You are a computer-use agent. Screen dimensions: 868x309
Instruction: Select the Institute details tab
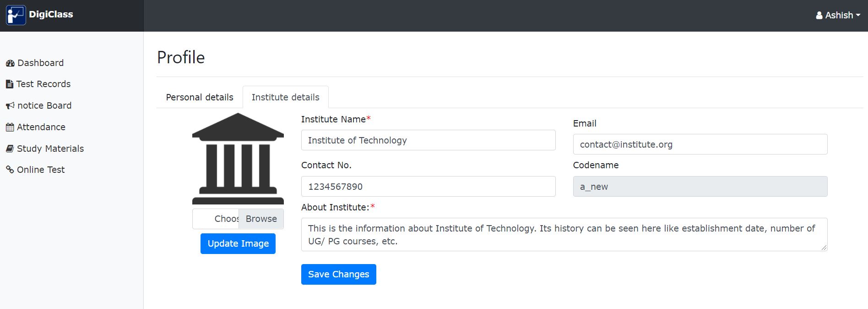click(285, 97)
